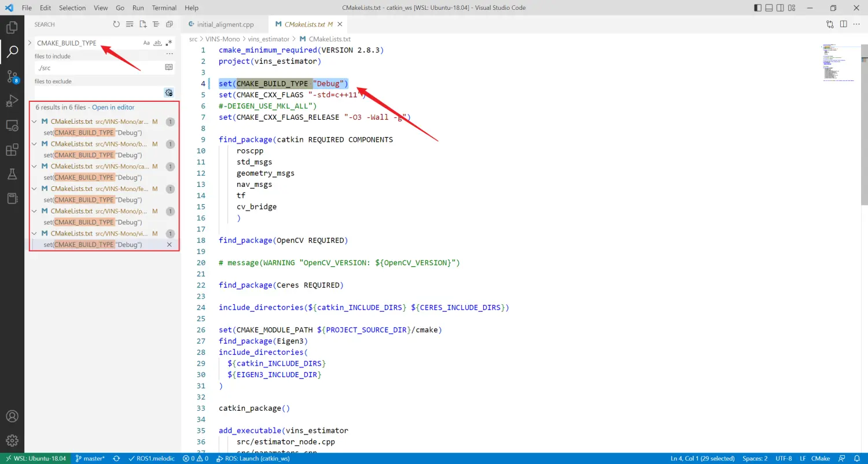Open editor More Actions ellipsis menu
Screen dimensions: 868x464
click(857, 24)
